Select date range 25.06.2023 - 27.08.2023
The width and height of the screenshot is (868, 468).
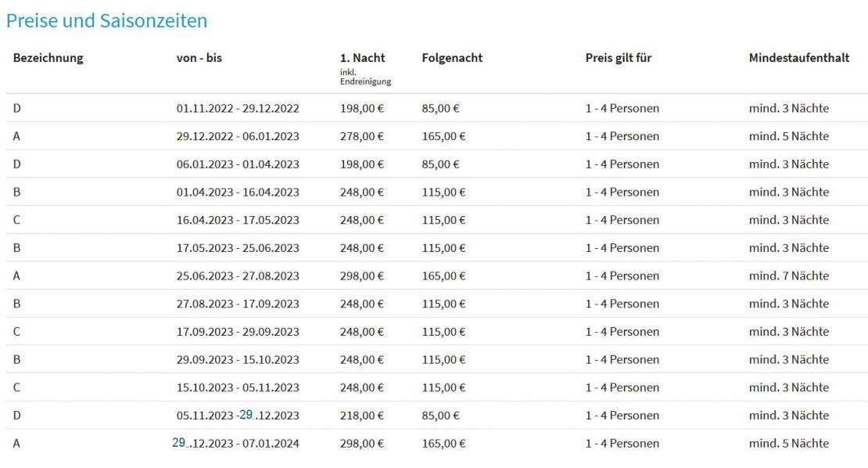[238, 275]
